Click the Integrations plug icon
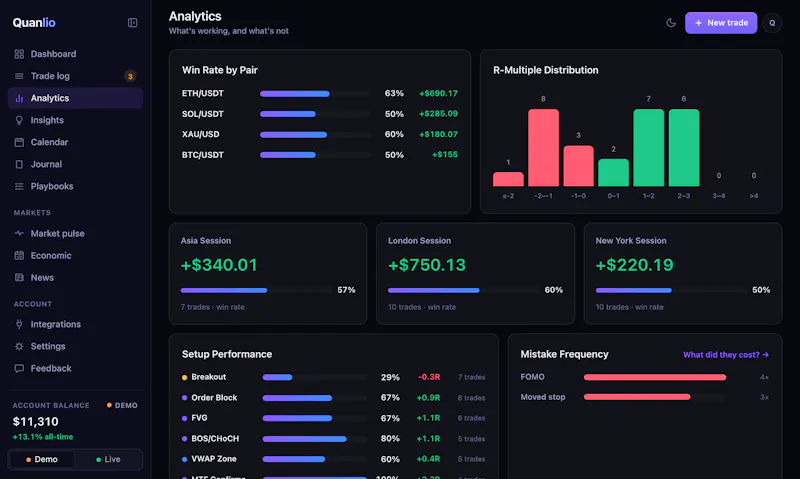This screenshot has width=800, height=479. tap(19, 324)
